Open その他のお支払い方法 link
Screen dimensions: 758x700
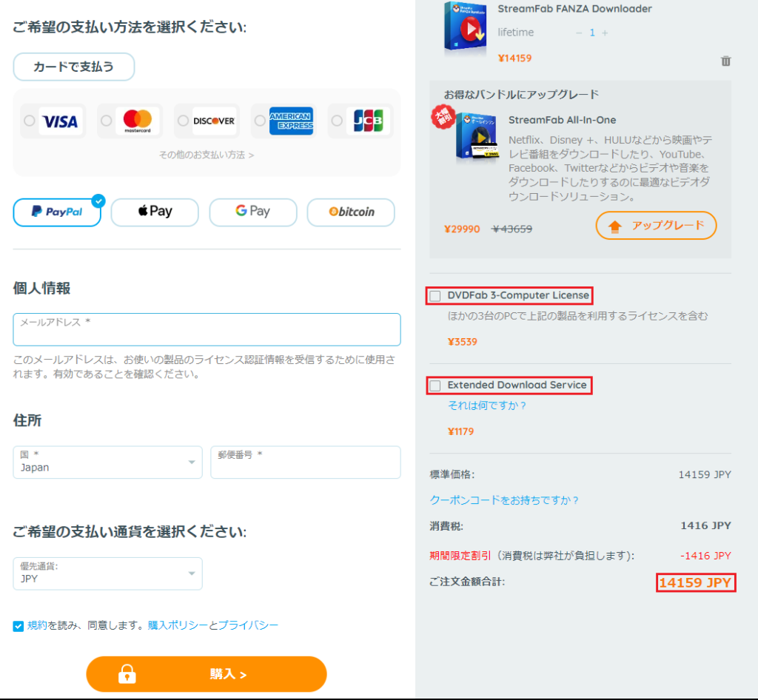pyautogui.click(x=207, y=155)
